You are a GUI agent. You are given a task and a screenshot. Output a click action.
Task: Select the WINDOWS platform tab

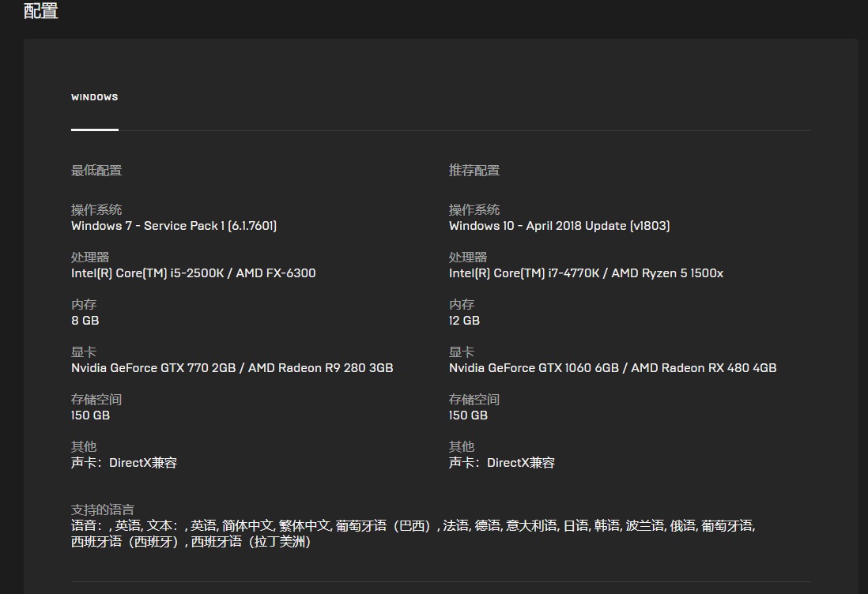(x=94, y=98)
